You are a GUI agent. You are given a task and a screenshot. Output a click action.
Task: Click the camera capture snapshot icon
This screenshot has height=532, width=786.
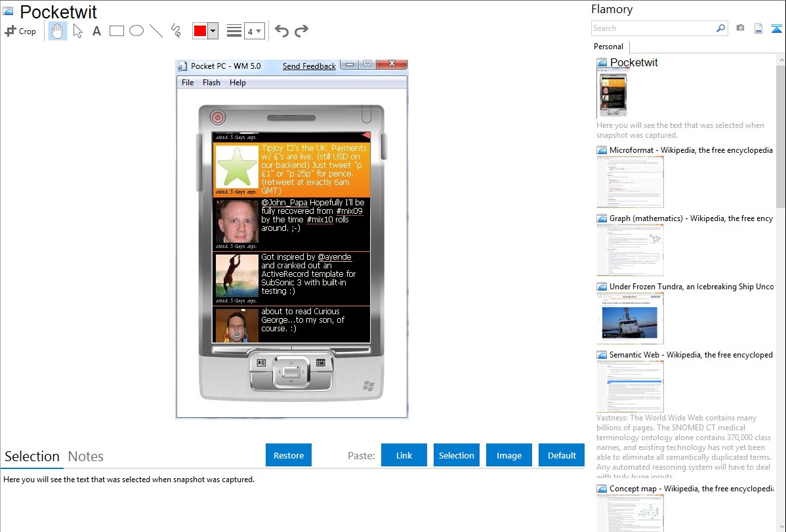pos(740,28)
